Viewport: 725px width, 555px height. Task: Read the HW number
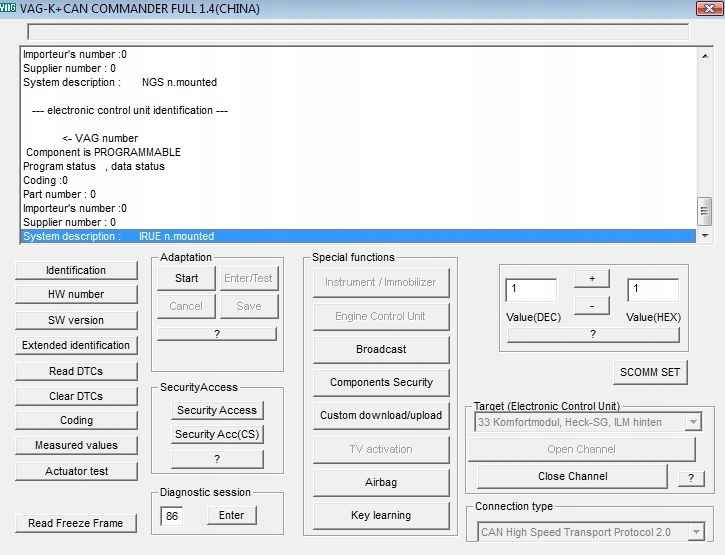76,294
